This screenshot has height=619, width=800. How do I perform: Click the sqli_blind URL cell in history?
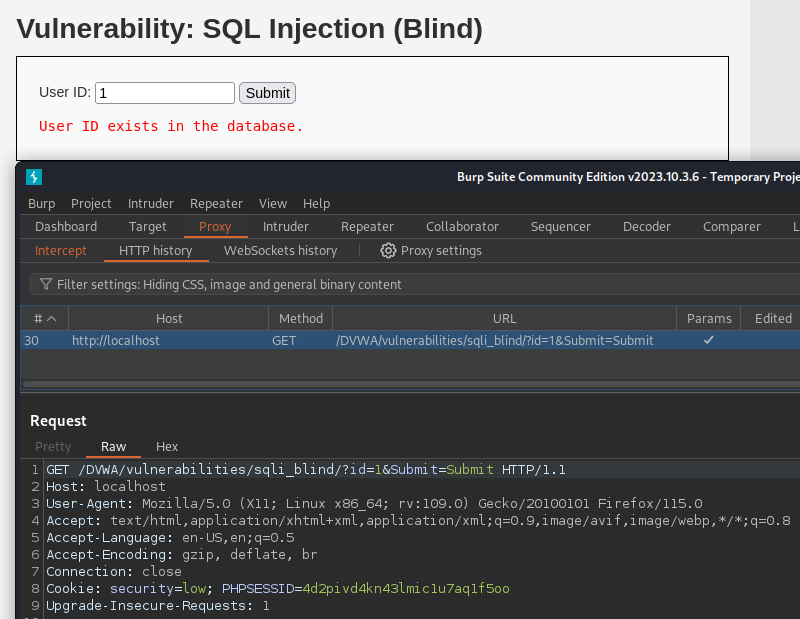494,340
